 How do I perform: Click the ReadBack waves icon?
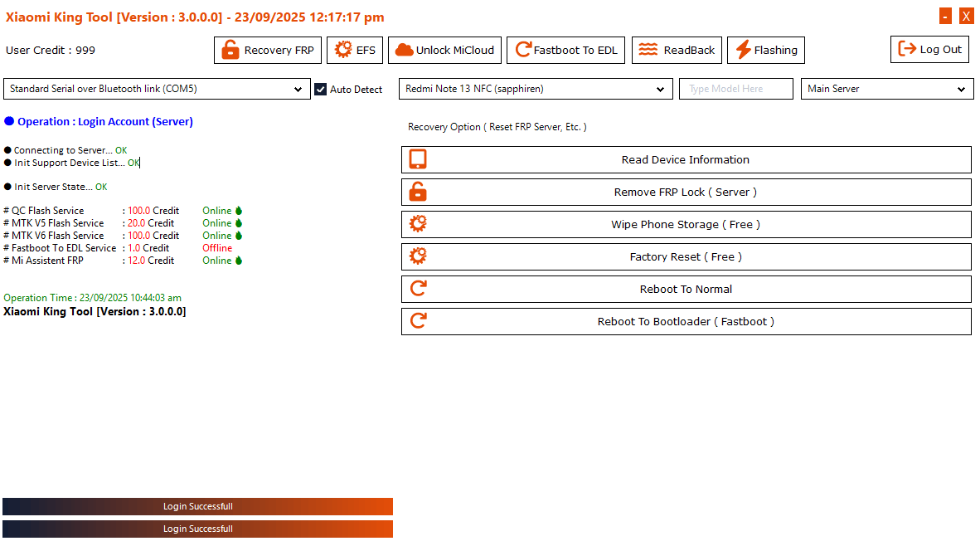648,50
